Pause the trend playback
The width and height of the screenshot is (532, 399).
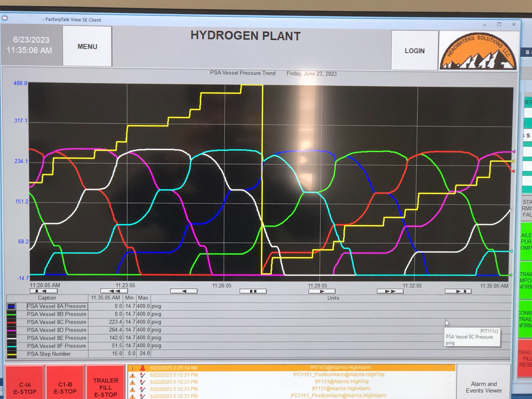click(252, 291)
